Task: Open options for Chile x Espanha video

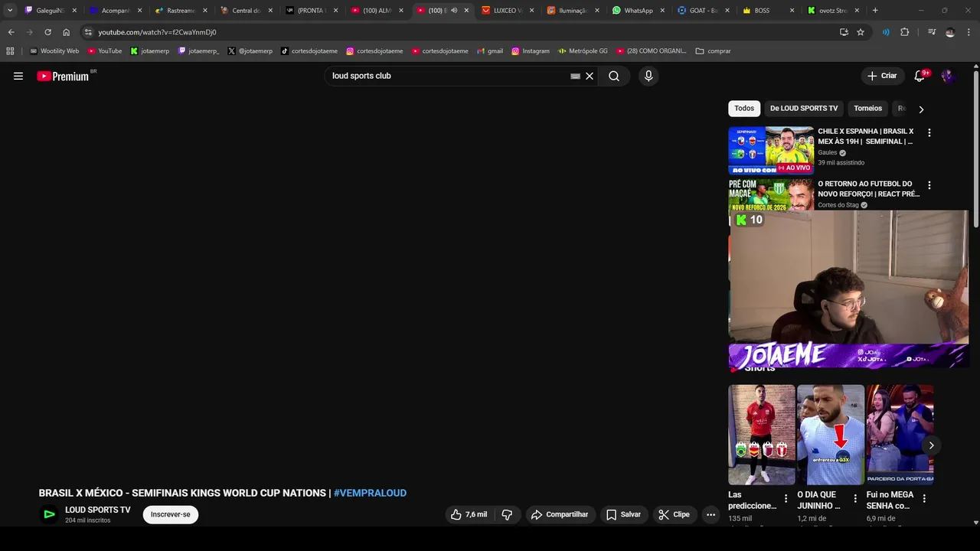Action: (929, 133)
